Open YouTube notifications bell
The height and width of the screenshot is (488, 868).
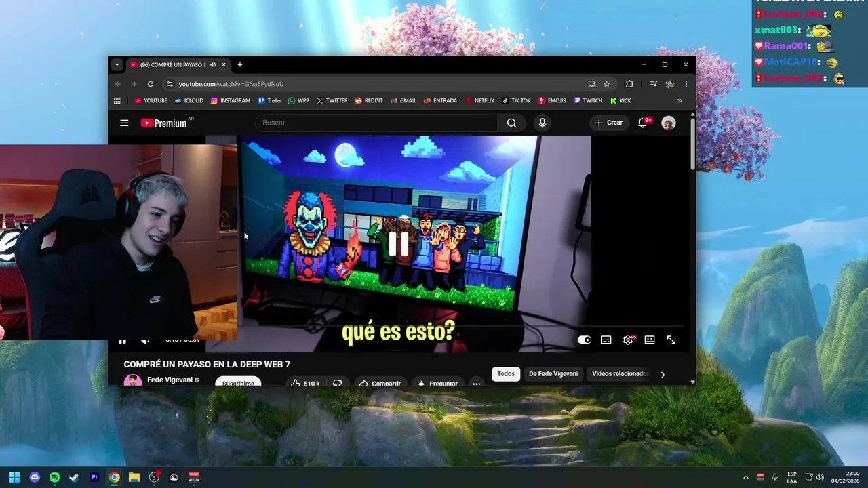coord(642,123)
